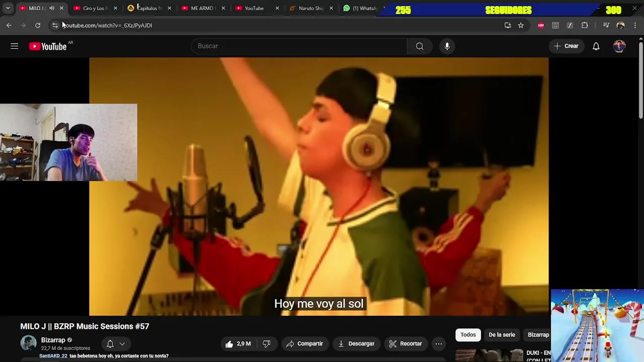The width and height of the screenshot is (644, 362).
Task: Open the media control toolbar icon
Action: point(606,25)
